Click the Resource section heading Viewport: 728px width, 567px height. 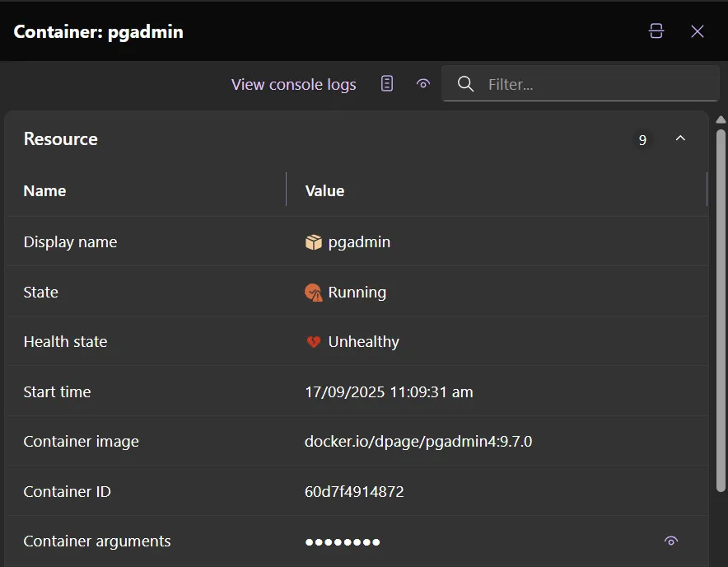(61, 139)
